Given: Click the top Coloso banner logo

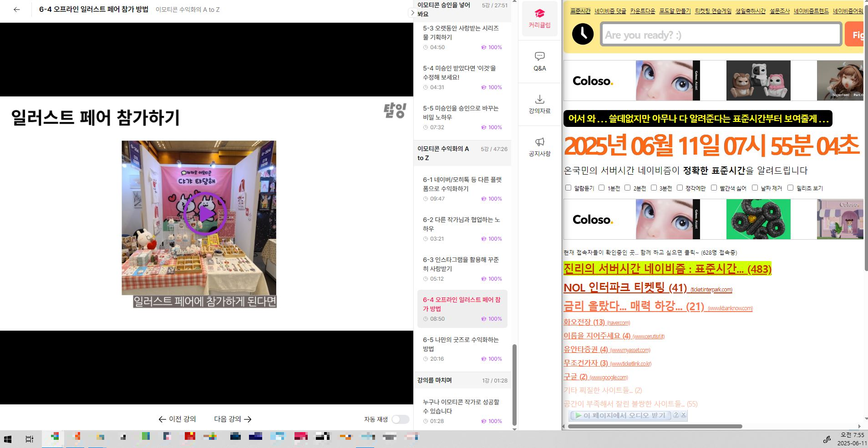Looking at the screenshot, I should (593, 81).
